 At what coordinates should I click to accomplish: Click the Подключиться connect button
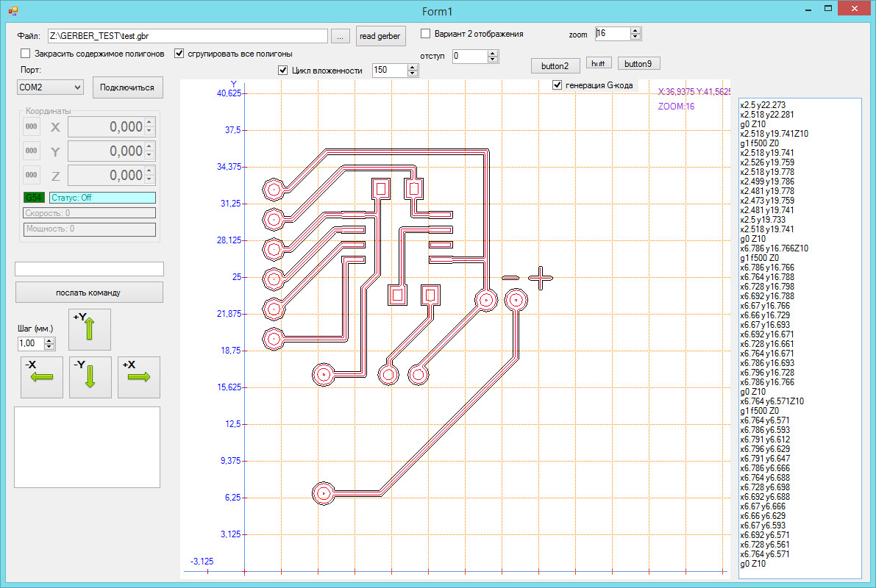pyautogui.click(x=127, y=87)
